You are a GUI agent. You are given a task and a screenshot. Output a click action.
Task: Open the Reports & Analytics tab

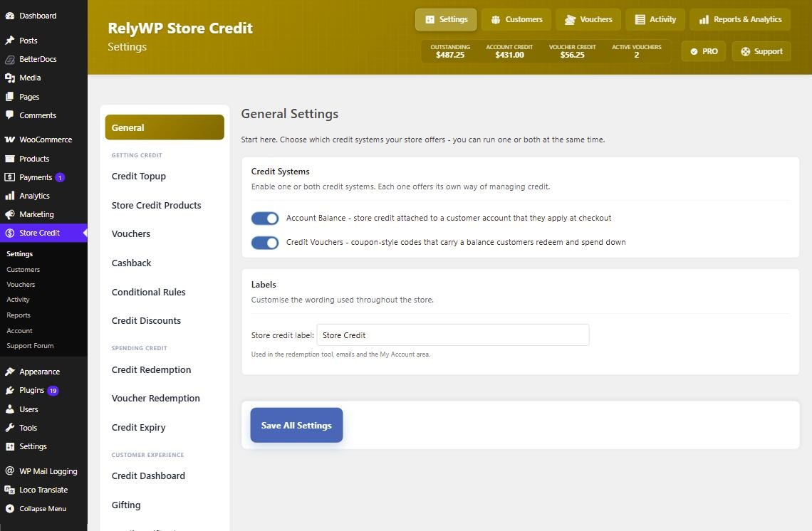pos(740,20)
